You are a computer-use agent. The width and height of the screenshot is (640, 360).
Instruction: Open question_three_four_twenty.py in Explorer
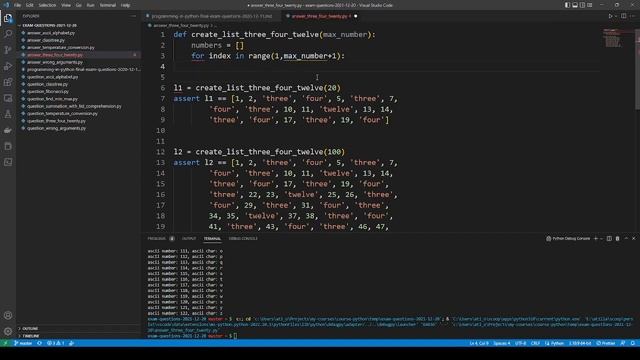(56, 121)
